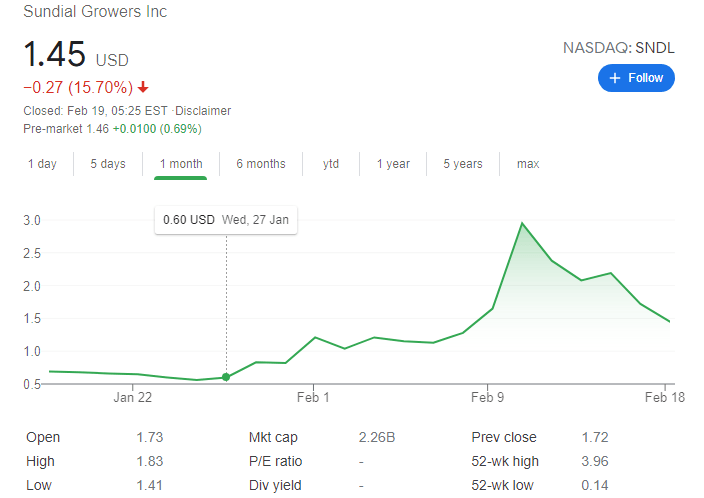Click the NASDAQ: SNDL ticker label

tap(619, 48)
